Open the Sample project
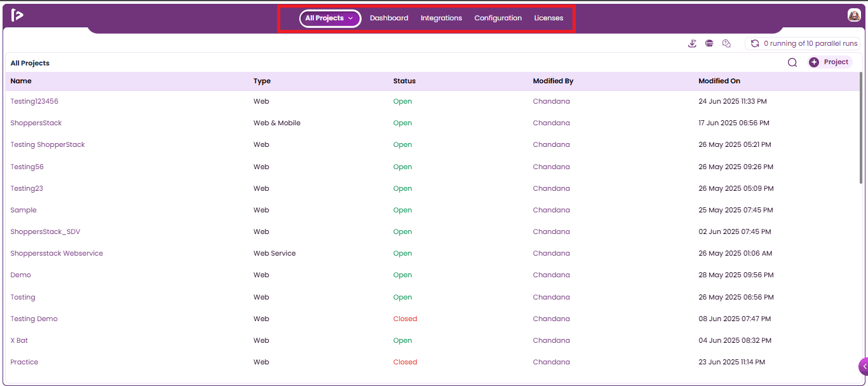This screenshot has height=386, width=868. 24,210
